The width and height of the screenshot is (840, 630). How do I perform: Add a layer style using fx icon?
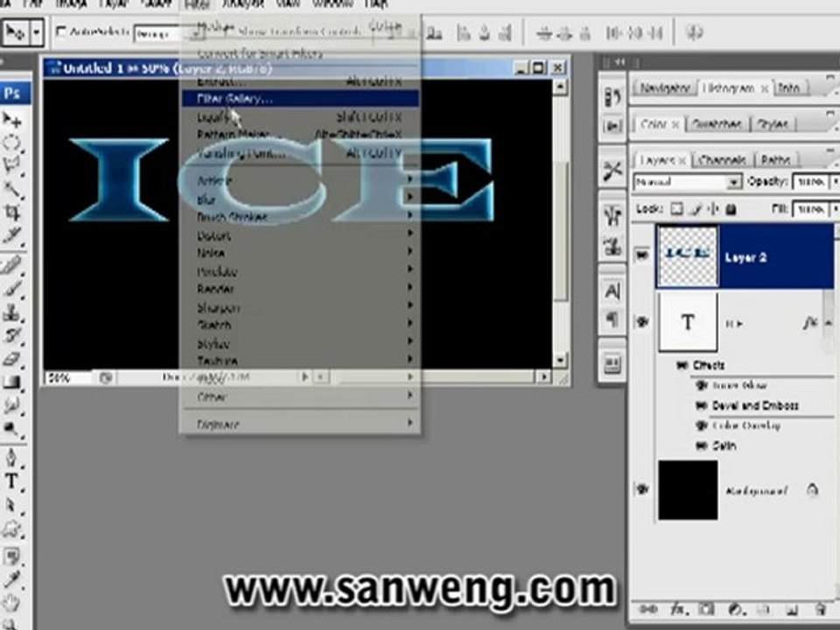coord(677,610)
